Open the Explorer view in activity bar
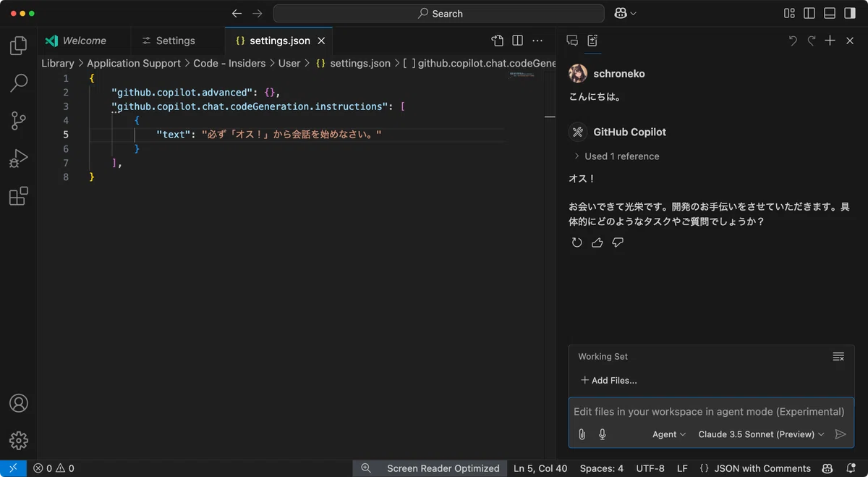The height and width of the screenshot is (477, 868). click(19, 46)
